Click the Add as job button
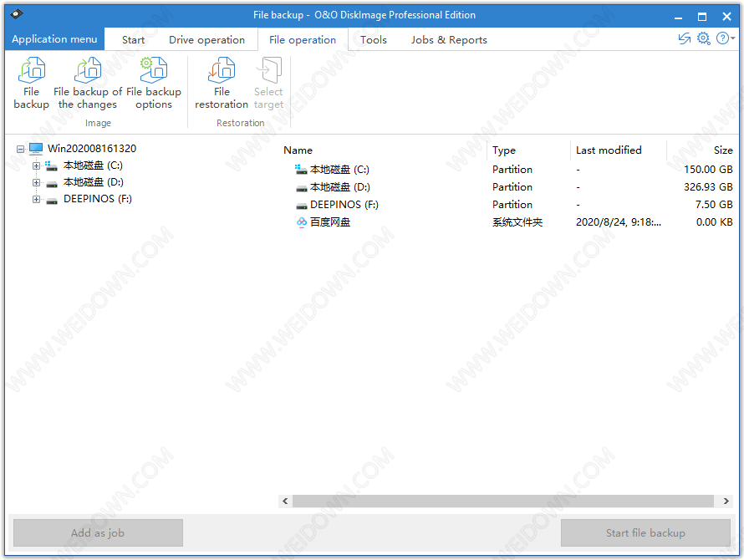This screenshot has height=560, width=744. 98,533
